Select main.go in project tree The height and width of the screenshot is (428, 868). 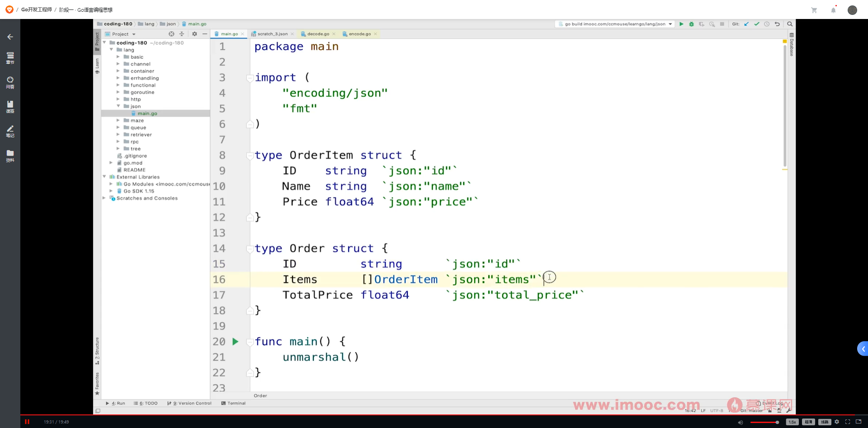(147, 113)
